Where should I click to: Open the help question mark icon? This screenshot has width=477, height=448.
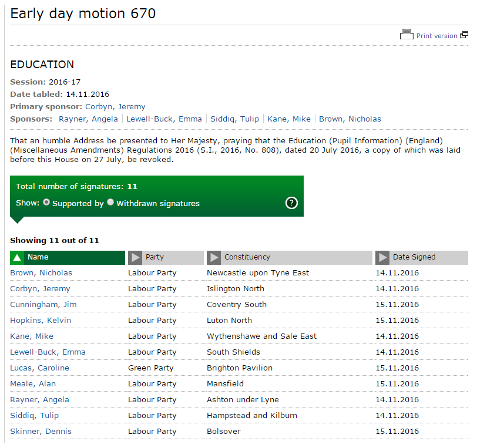291,203
